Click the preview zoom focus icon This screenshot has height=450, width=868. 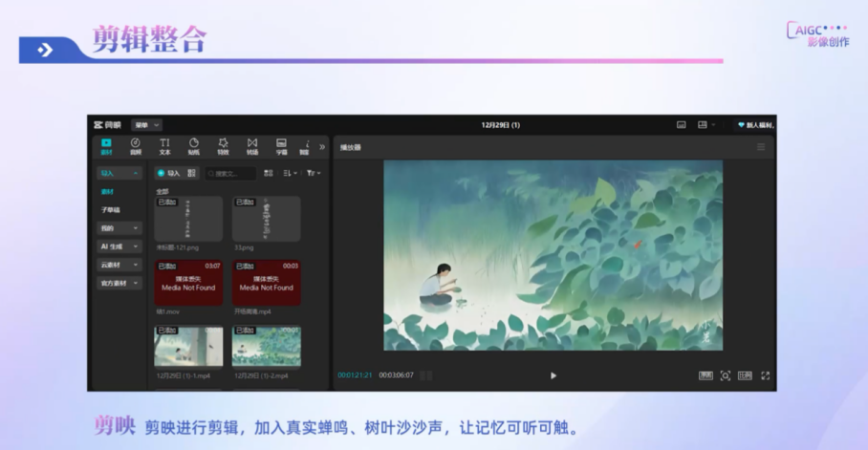[x=726, y=375]
